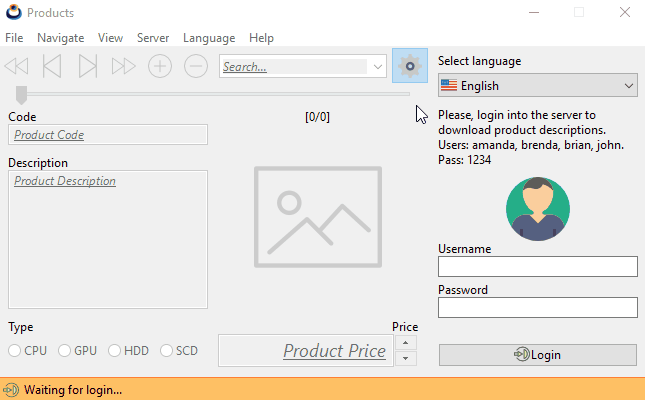Open the English language dropdown
This screenshot has width=645, height=400.
click(537, 86)
